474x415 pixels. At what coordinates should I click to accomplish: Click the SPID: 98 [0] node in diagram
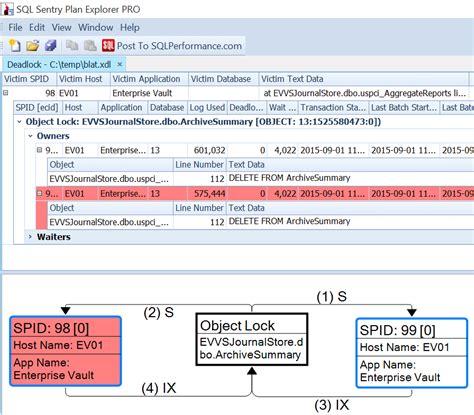point(66,351)
